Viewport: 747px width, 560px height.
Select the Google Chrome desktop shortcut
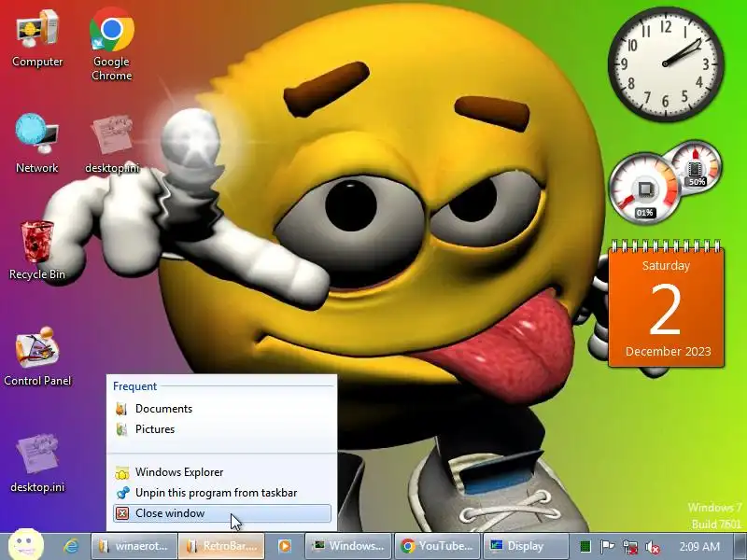click(x=111, y=44)
